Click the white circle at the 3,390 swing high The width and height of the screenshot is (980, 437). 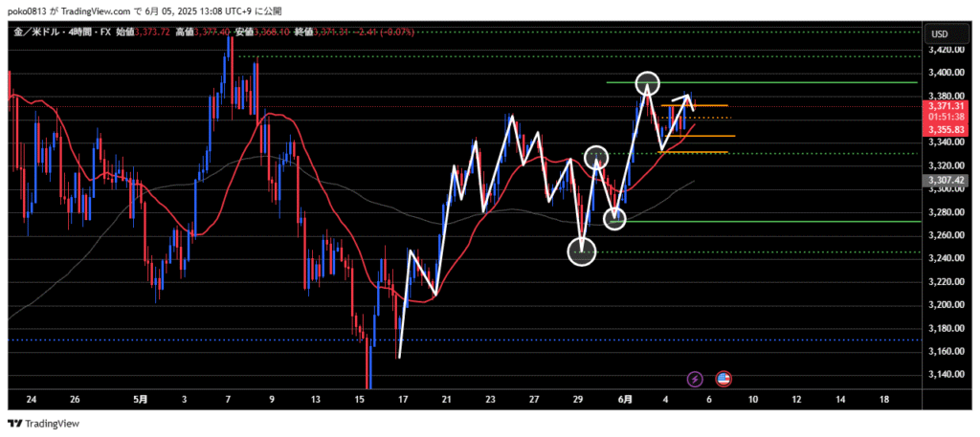coord(648,83)
